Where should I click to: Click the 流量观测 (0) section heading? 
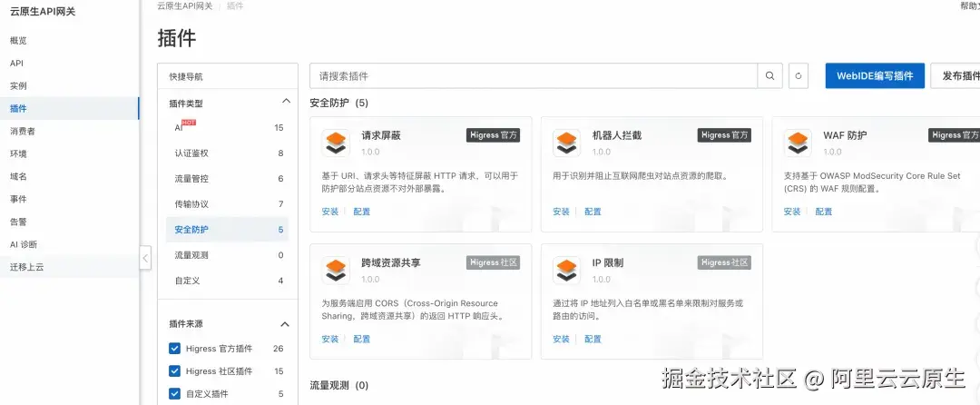click(x=339, y=385)
